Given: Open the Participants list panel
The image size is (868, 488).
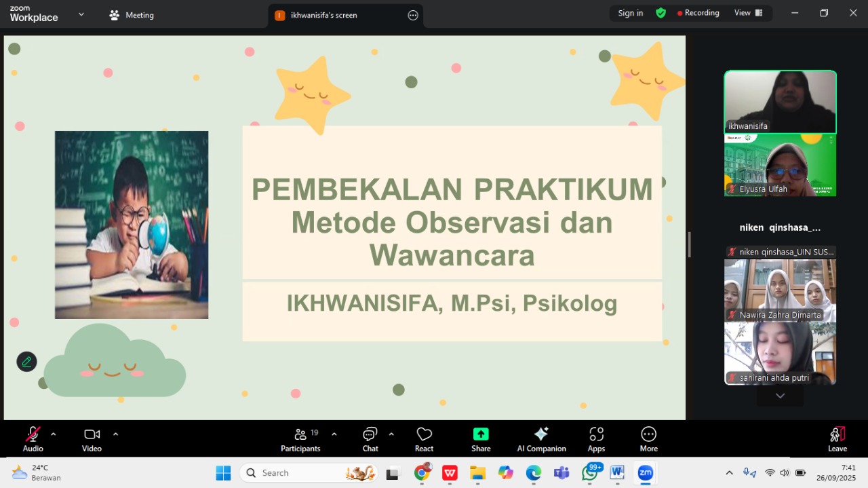Looking at the screenshot, I should [x=300, y=439].
